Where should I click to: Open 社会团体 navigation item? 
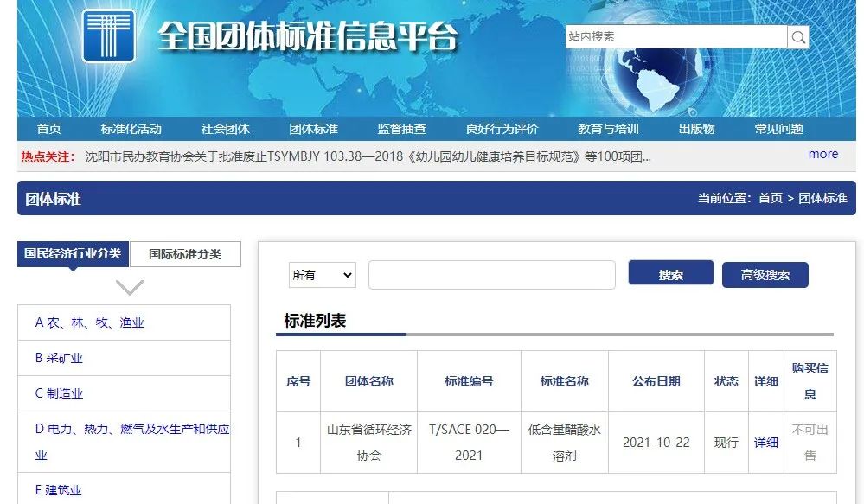226,129
